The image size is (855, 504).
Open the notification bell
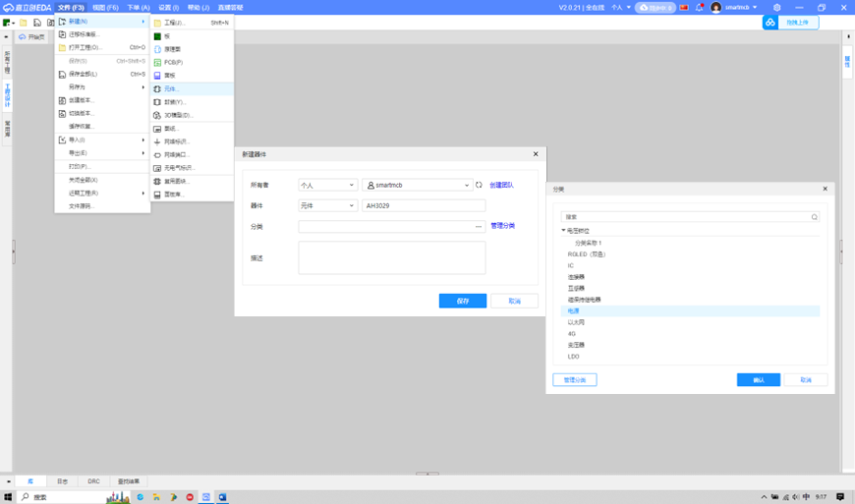699,8
